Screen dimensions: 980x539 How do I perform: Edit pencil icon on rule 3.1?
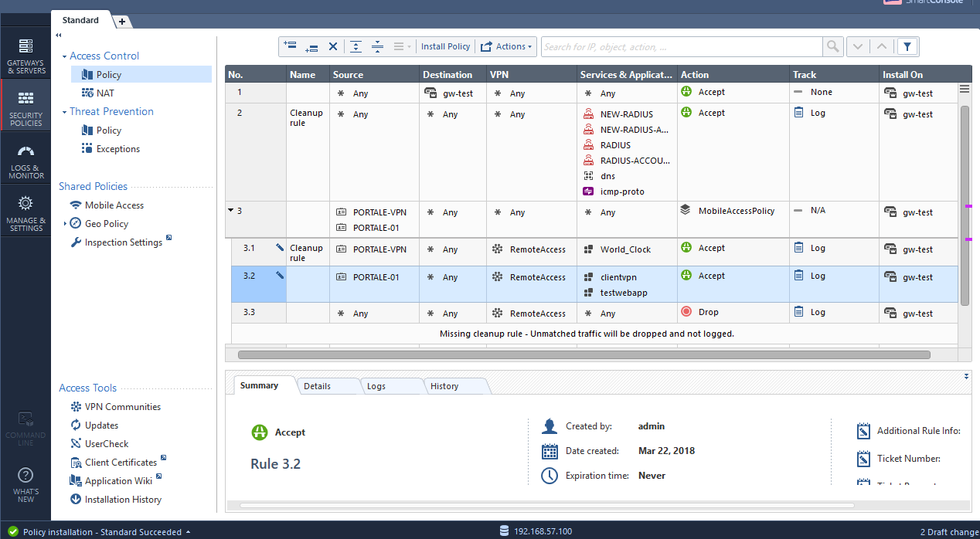(280, 247)
